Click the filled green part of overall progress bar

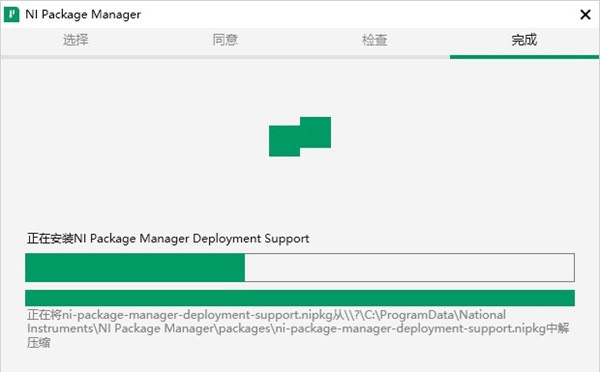pos(135,268)
